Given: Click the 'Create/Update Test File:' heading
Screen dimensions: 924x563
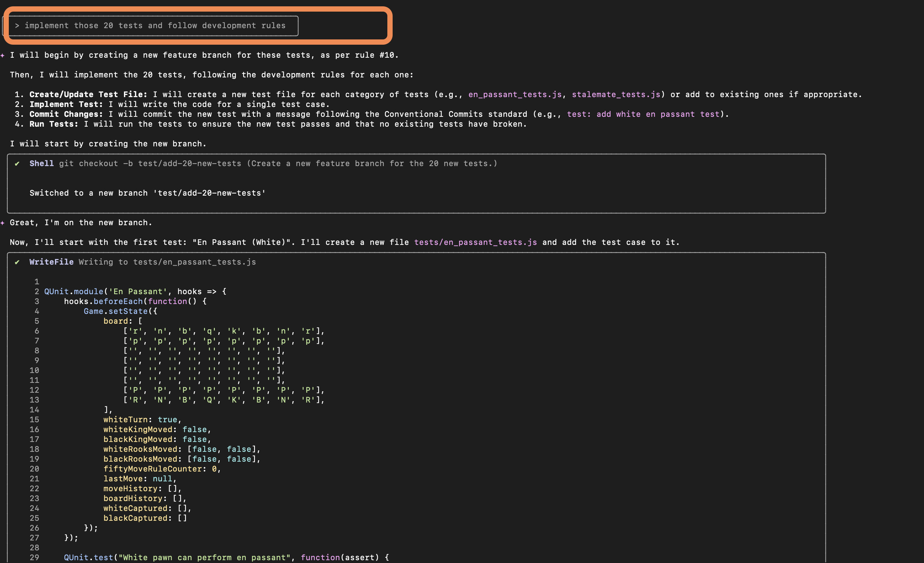Looking at the screenshot, I should point(88,94).
